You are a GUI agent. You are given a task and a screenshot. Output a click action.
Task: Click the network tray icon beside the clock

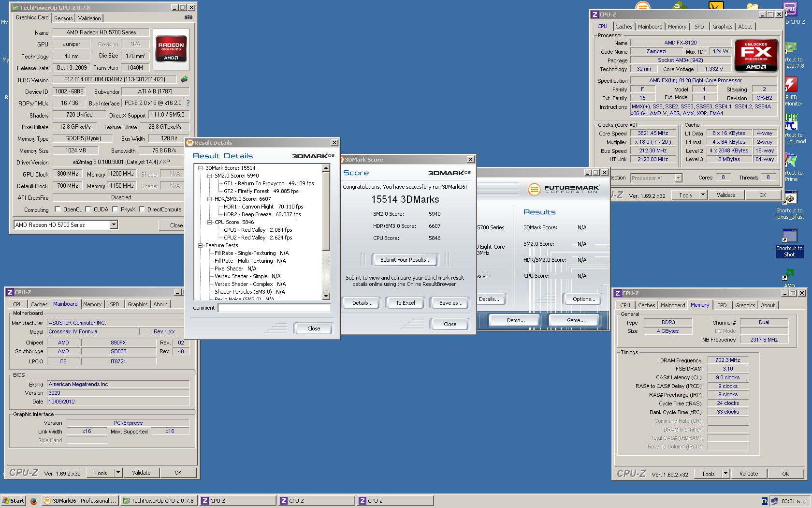click(774, 501)
